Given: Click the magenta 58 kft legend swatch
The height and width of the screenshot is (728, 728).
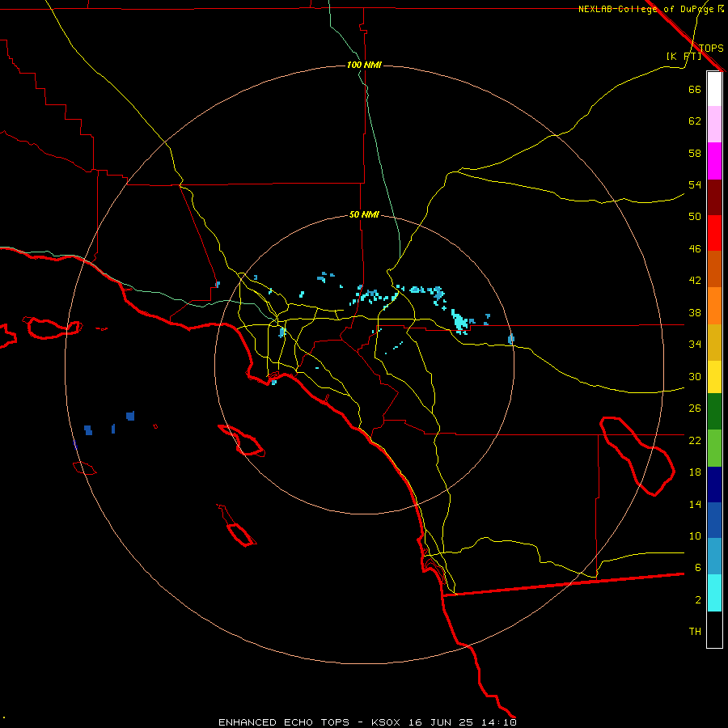Looking at the screenshot, I should 714,161.
